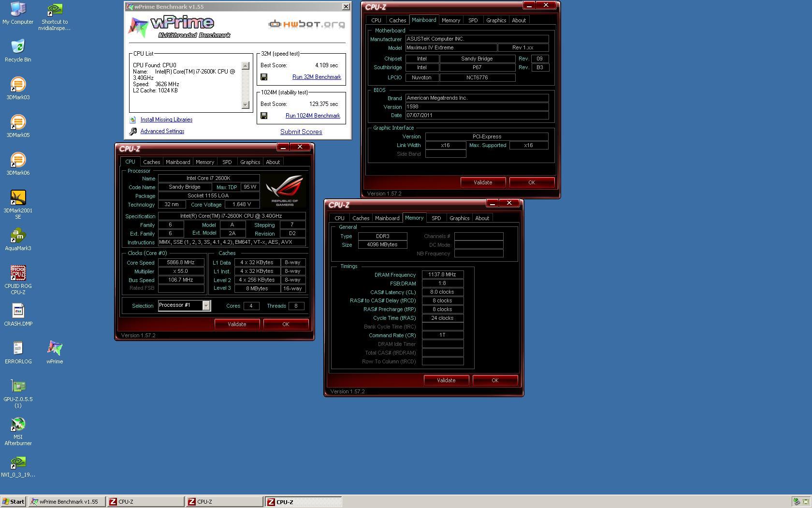The height and width of the screenshot is (508, 812).
Task: Select first CPU-Z taskbar button
Action: [145, 502]
